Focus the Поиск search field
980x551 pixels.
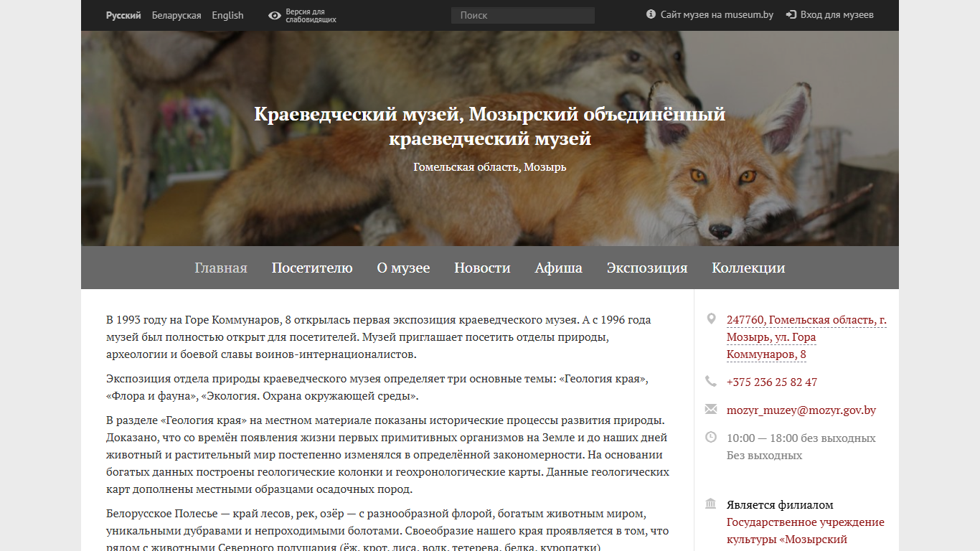coord(523,15)
